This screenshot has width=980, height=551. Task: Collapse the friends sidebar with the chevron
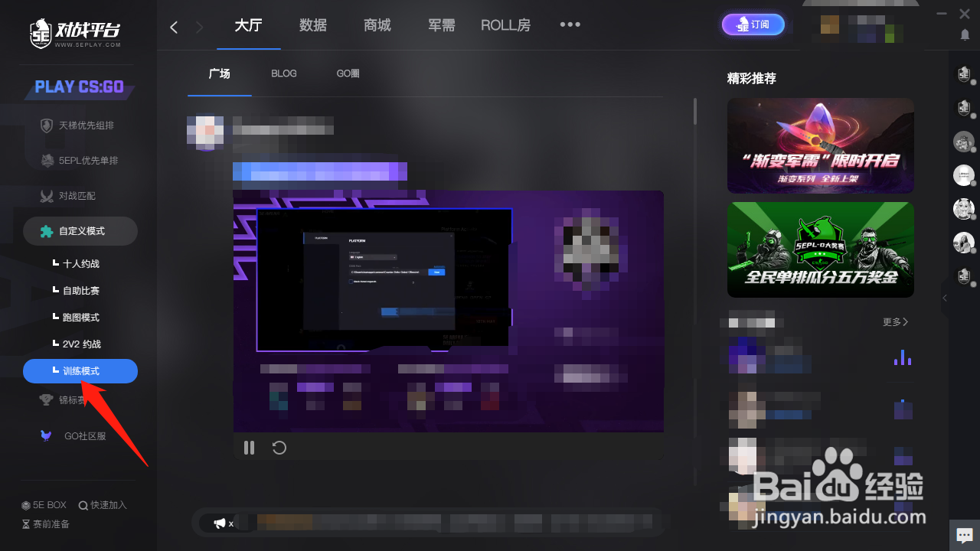click(945, 298)
